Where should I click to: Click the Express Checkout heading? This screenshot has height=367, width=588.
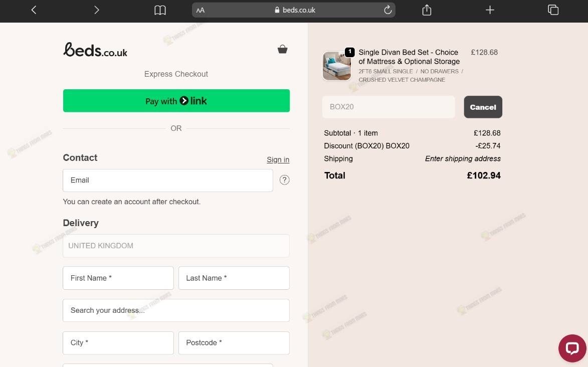[176, 74]
